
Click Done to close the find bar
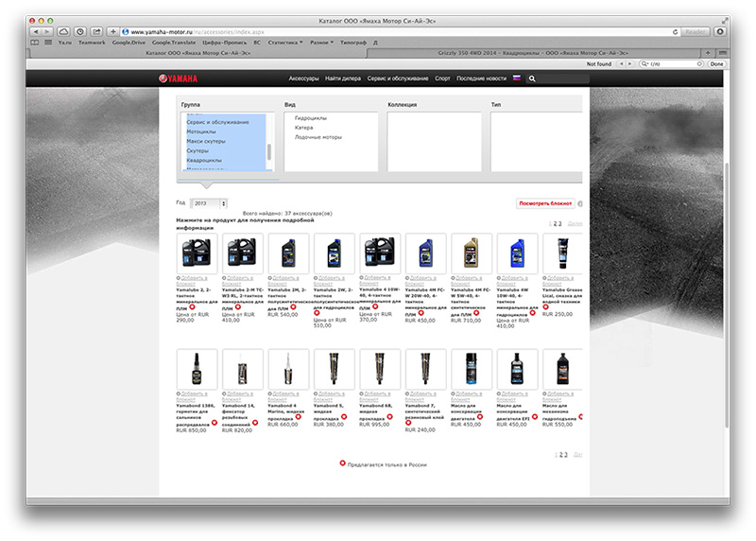[x=716, y=63]
